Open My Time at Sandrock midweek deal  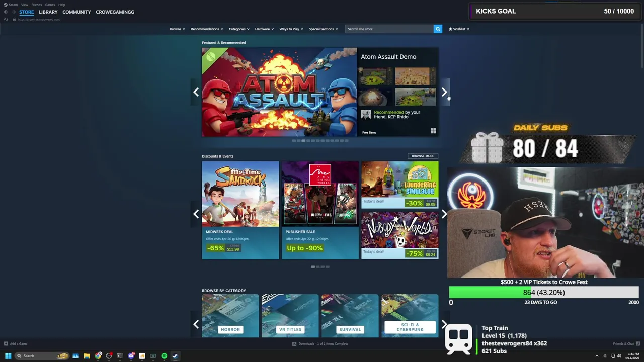click(240, 210)
